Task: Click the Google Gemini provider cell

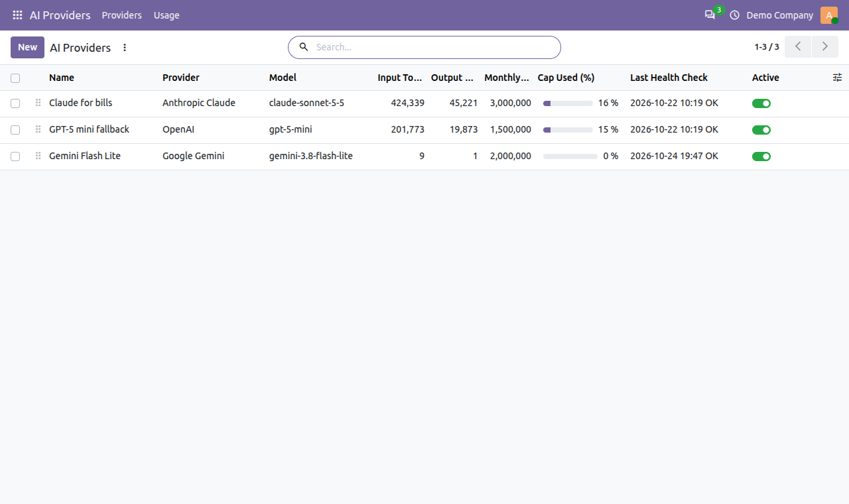Action: tap(193, 156)
